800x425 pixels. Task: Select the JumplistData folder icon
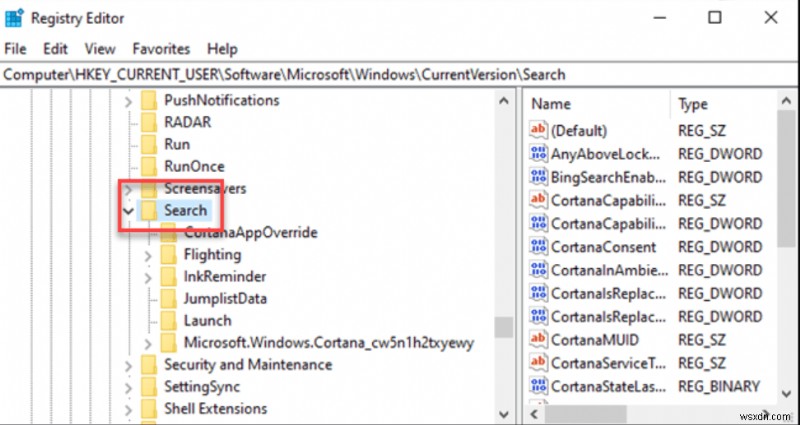pyautogui.click(x=168, y=298)
